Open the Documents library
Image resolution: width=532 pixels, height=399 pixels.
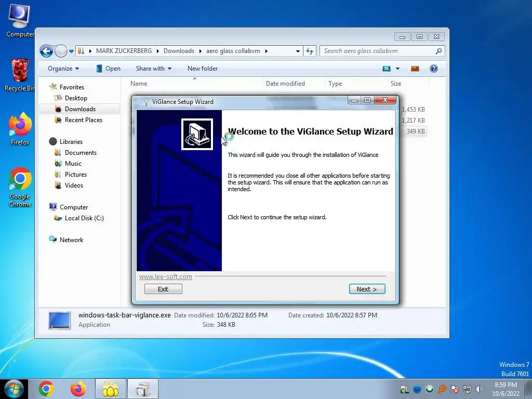(81, 153)
